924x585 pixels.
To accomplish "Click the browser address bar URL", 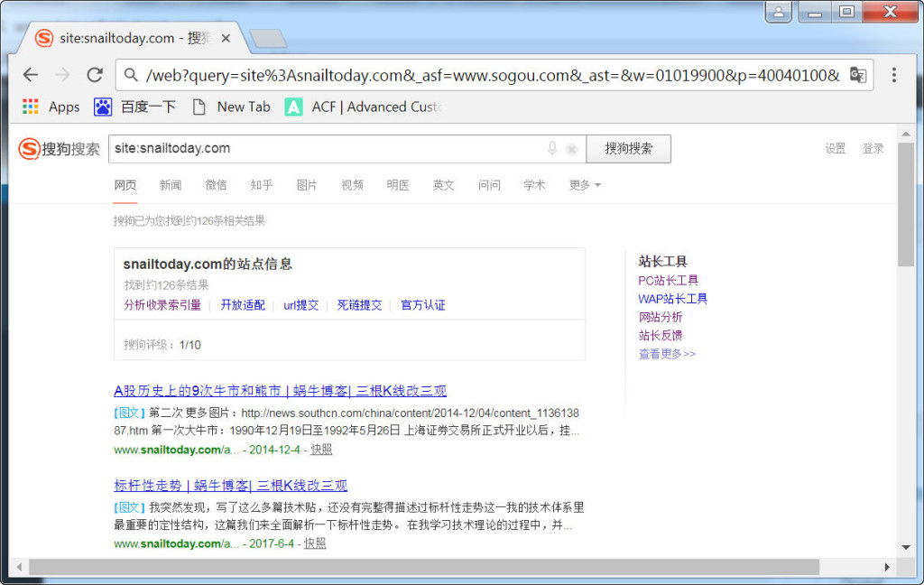I will (493, 76).
